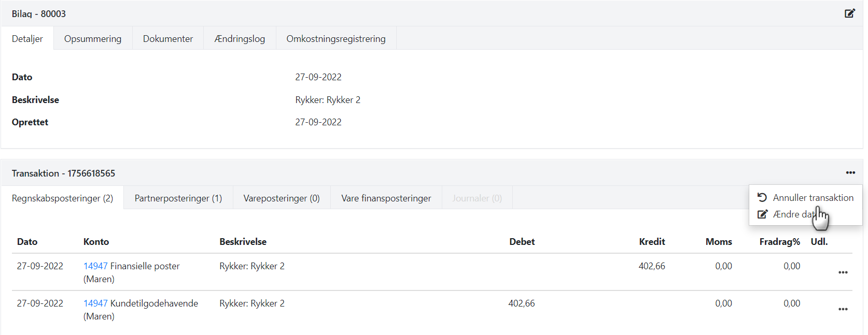Screen dimensions: 868x335
Task: Open account link 14947 for Finansielle poster
Action: tap(95, 266)
